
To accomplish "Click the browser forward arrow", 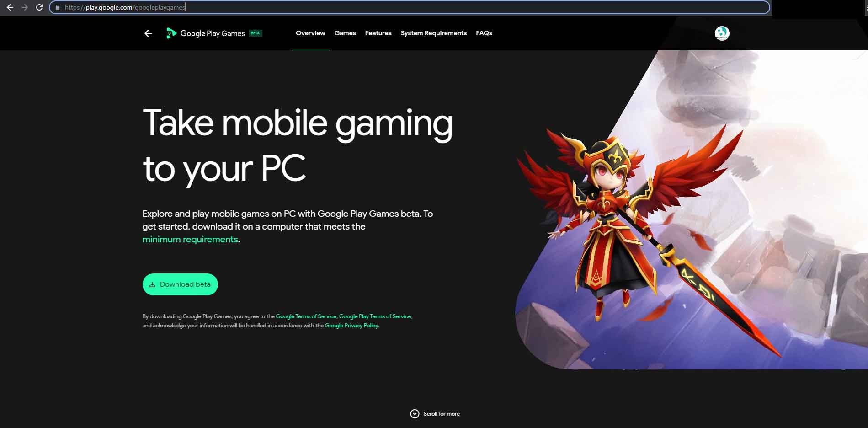I will pyautogui.click(x=25, y=7).
